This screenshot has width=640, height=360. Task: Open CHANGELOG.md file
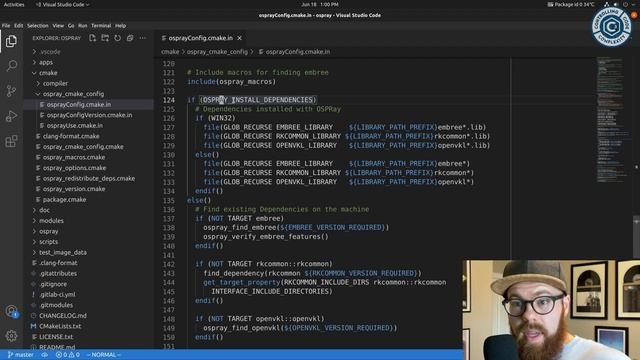pyautogui.click(x=89, y=316)
